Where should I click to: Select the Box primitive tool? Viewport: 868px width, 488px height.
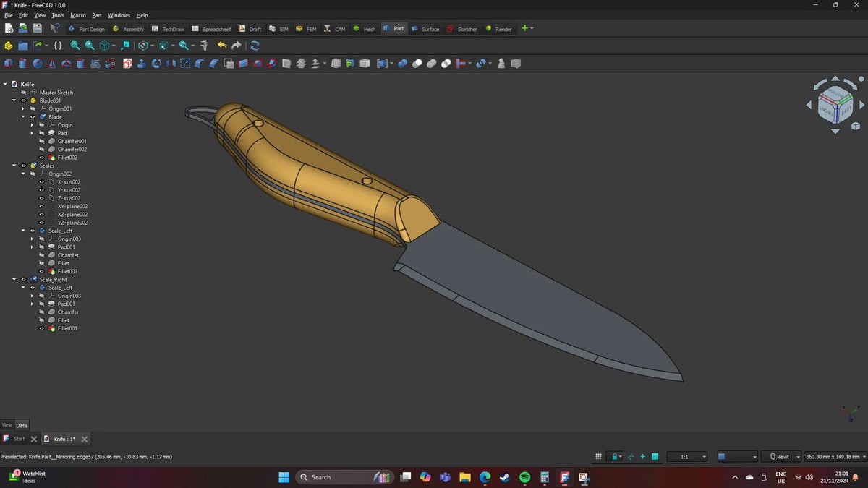(9, 64)
